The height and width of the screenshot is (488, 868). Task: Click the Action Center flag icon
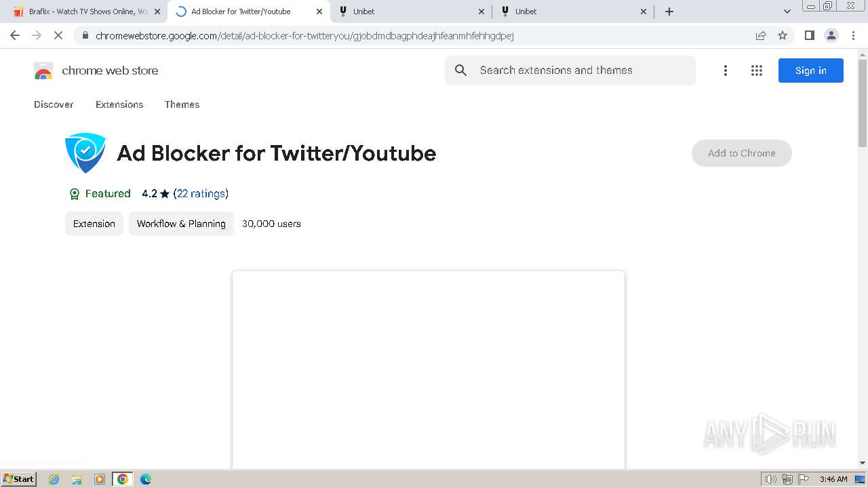click(x=804, y=479)
